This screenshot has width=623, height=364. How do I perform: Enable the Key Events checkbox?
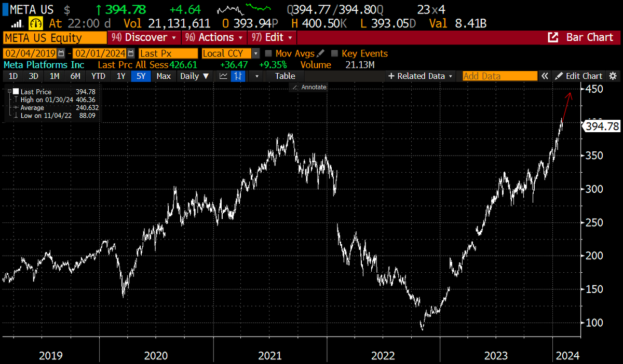tap(335, 53)
